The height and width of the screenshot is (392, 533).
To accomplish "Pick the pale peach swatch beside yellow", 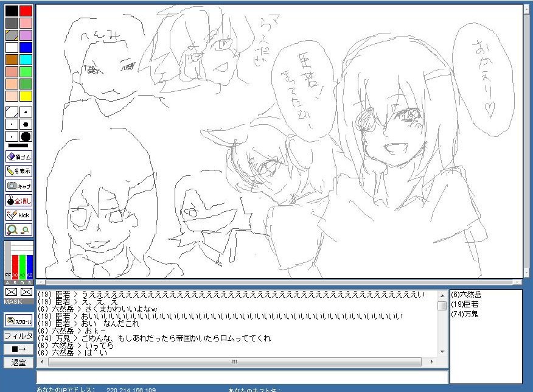I will (x=12, y=96).
